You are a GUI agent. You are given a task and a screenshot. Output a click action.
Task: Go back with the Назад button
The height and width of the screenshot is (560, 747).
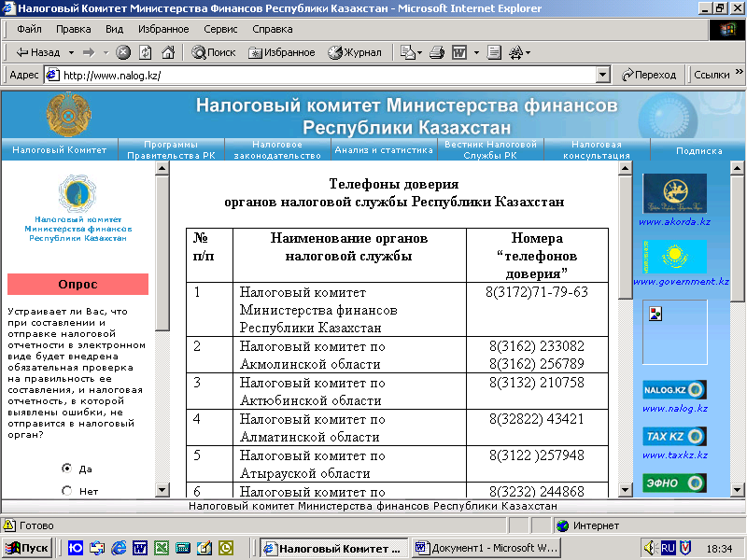point(38,52)
